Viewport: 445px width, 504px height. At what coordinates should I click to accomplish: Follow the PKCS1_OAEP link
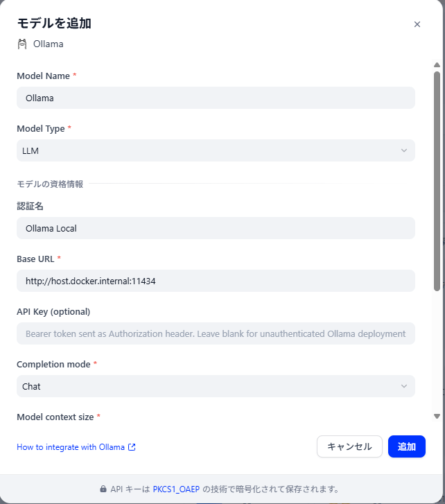[x=176, y=489]
